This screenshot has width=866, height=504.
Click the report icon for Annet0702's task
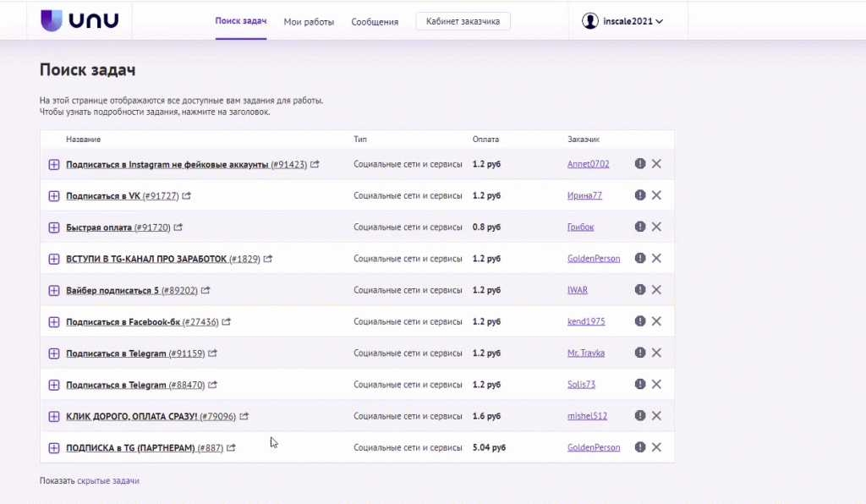(640, 164)
